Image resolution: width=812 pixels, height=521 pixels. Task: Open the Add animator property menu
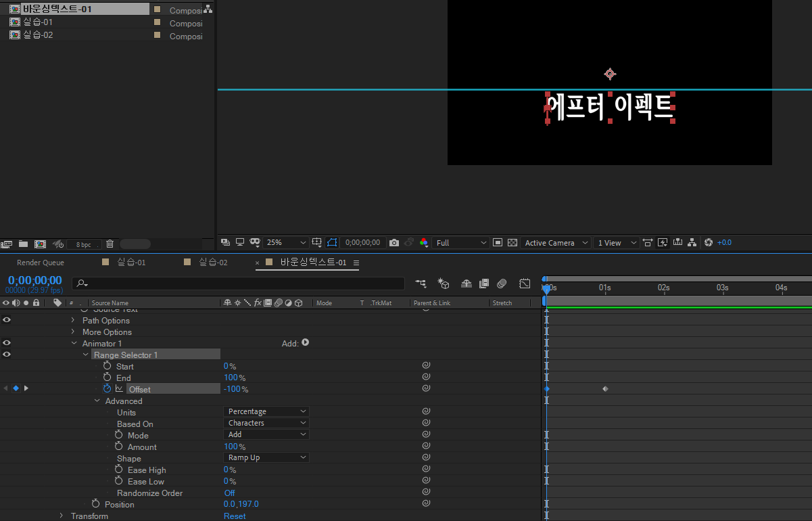point(305,343)
